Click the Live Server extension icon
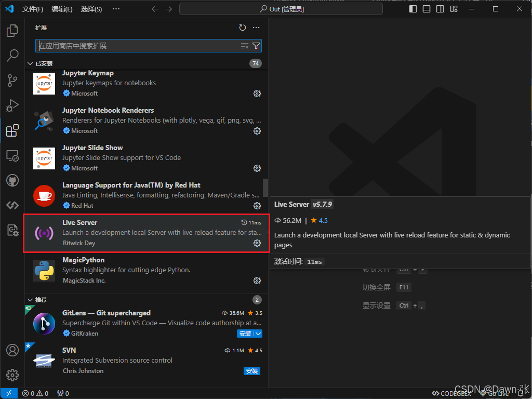 (44, 233)
